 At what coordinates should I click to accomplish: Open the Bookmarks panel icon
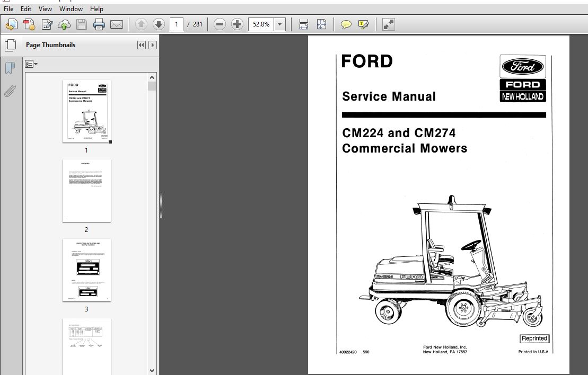click(x=10, y=68)
